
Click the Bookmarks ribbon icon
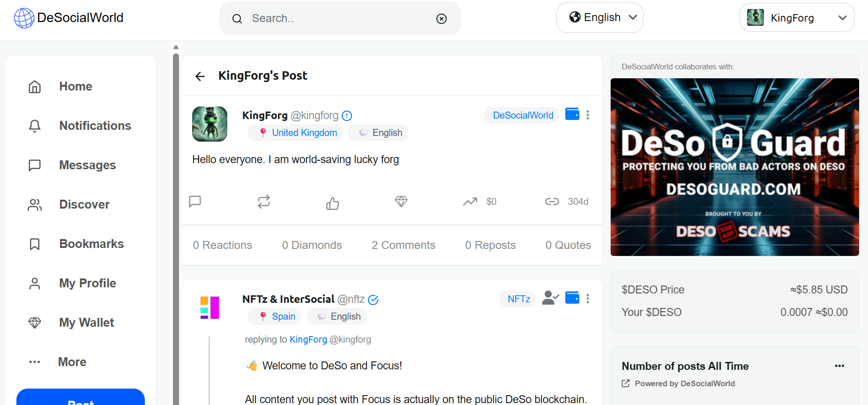coord(35,244)
